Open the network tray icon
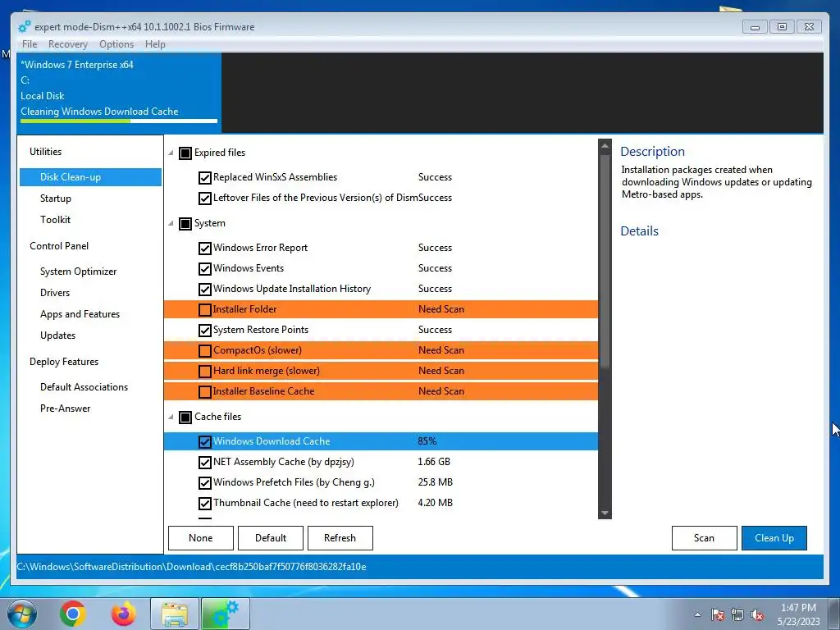Image resolution: width=840 pixels, height=630 pixels. click(x=737, y=614)
